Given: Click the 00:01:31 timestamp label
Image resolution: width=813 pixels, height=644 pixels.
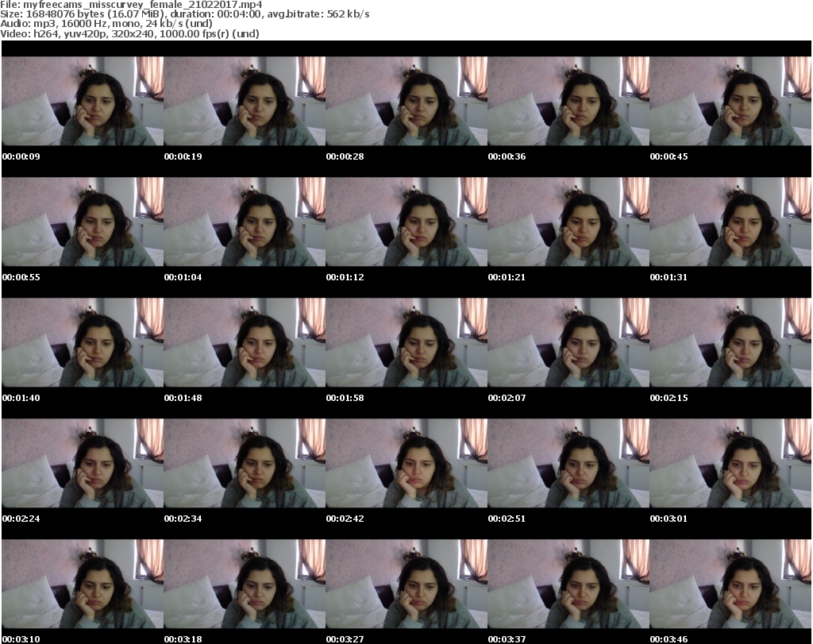Looking at the screenshot, I should (669, 277).
